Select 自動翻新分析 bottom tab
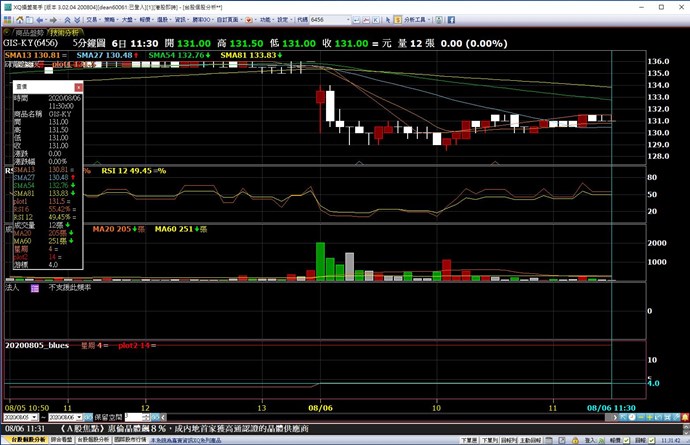The image size is (690, 445). [x=20, y=439]
